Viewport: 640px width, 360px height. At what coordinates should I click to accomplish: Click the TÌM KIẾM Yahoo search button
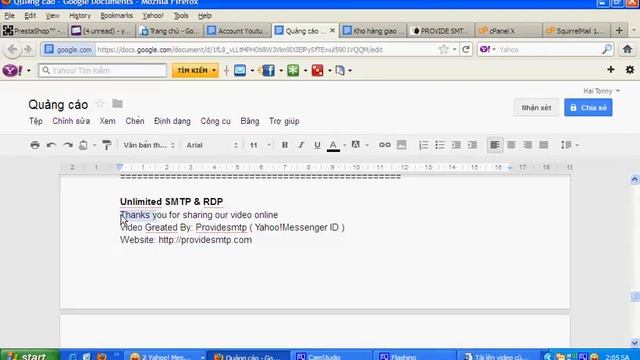(x=195, y=70)
